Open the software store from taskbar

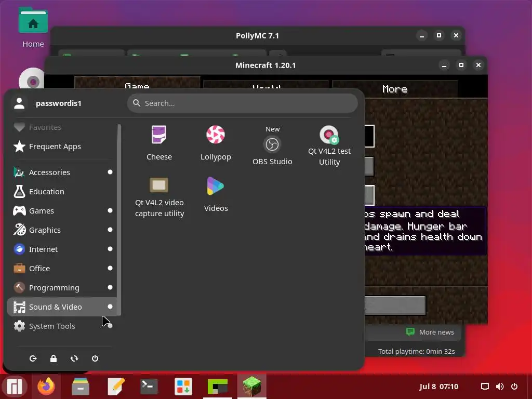183,387
